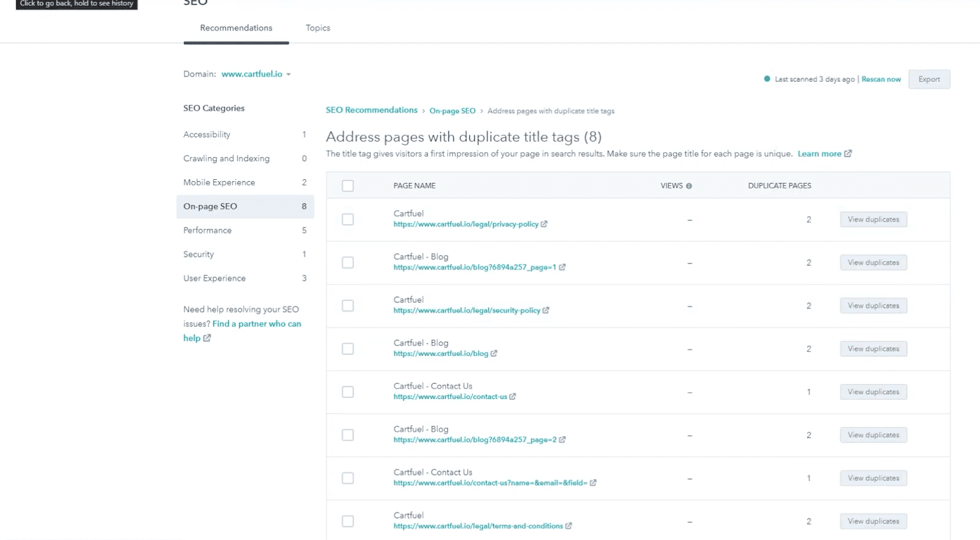Go to On-page SEO breadcrumb link
The width and height of the screenshot is (980, 540).
pos(452,111)
